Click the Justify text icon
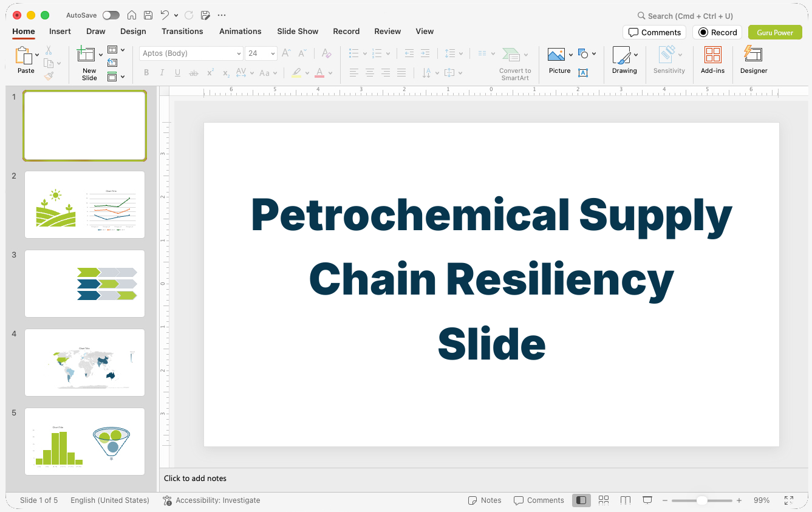 click(x=401, y=73)
